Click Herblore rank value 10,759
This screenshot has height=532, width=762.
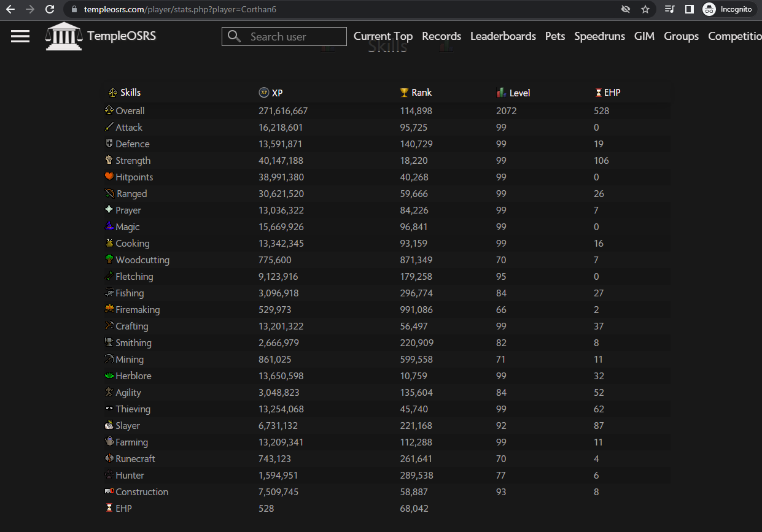click(x=413, y=376)
